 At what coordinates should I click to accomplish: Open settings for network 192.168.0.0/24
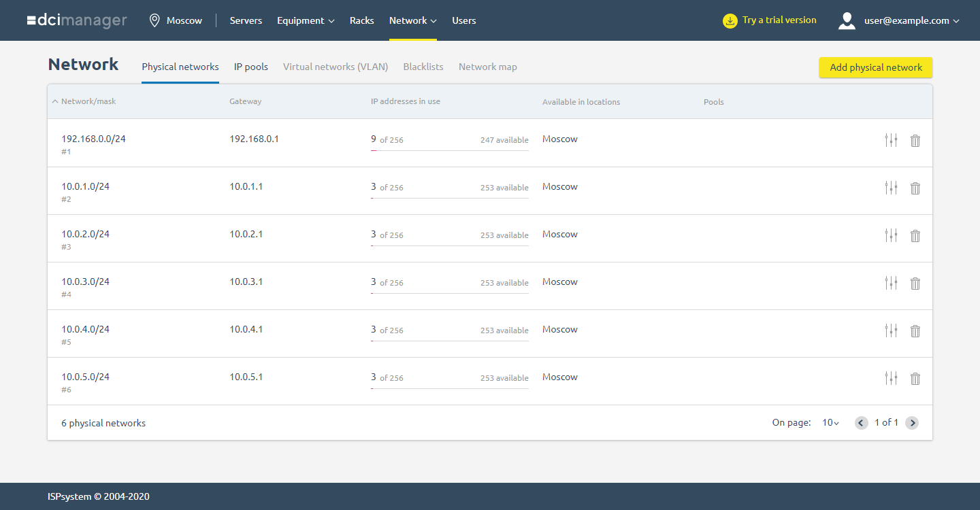891,141
